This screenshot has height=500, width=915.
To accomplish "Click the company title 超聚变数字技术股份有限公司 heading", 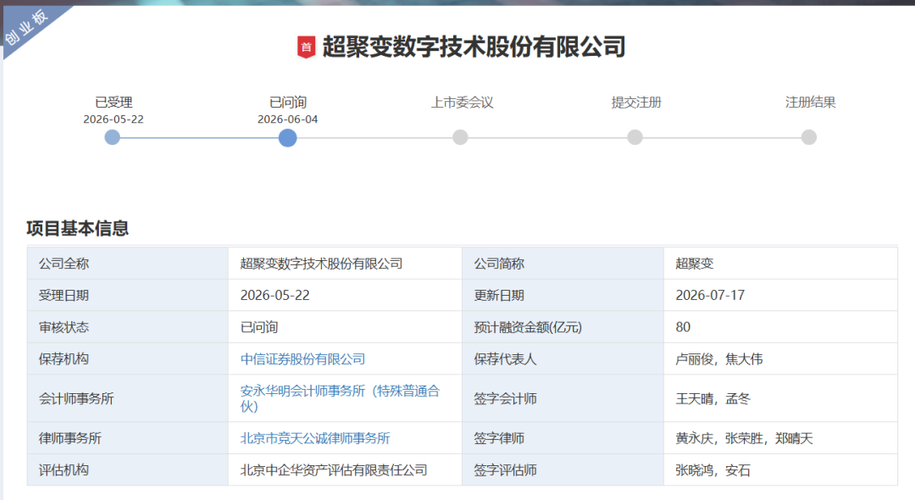I will (474, 47).
